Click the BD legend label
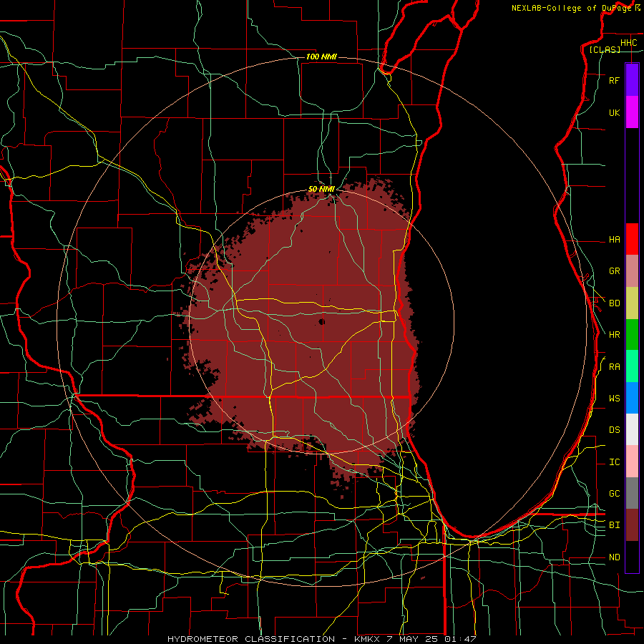Image resolution: width=644 pixels, height=644 pixels. 615,303
